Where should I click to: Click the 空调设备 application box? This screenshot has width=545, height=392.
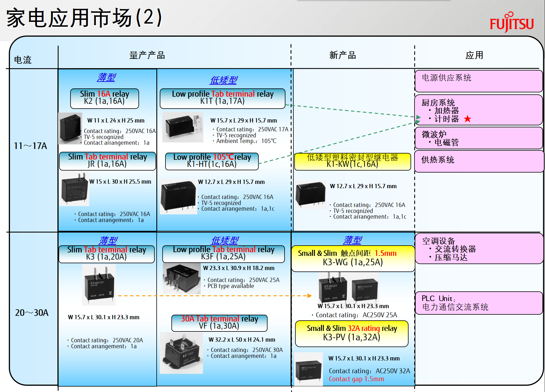479,248
